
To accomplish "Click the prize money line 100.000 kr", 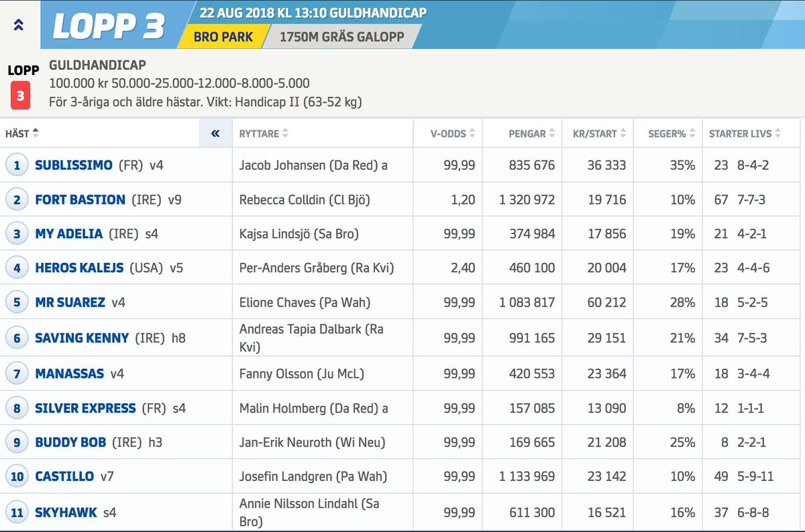I will click(179, 84).
